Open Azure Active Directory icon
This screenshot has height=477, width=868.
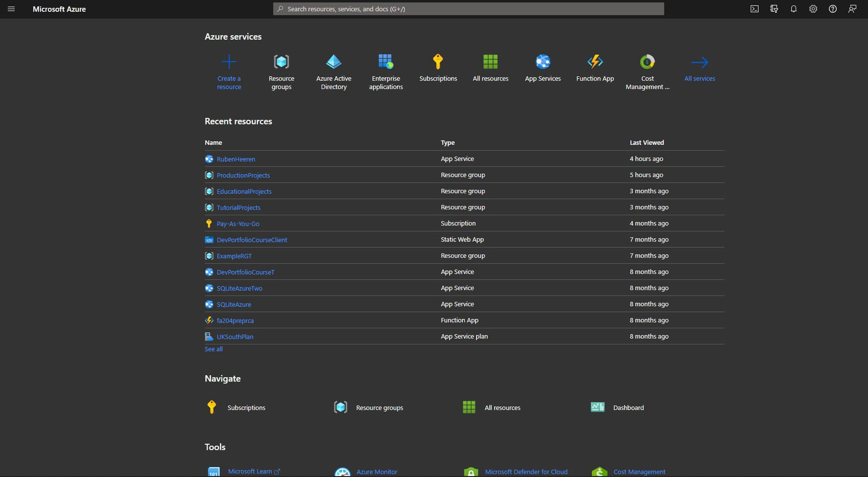coord(334,62)
